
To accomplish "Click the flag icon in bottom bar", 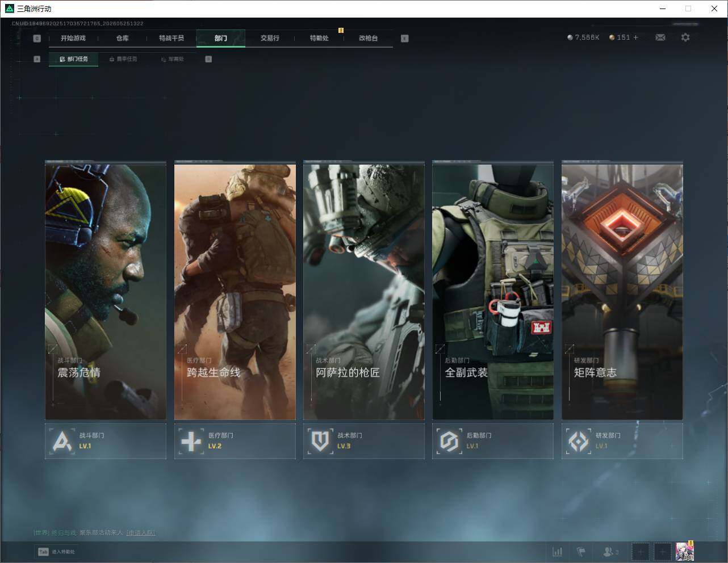I will [x=581, y=552].
